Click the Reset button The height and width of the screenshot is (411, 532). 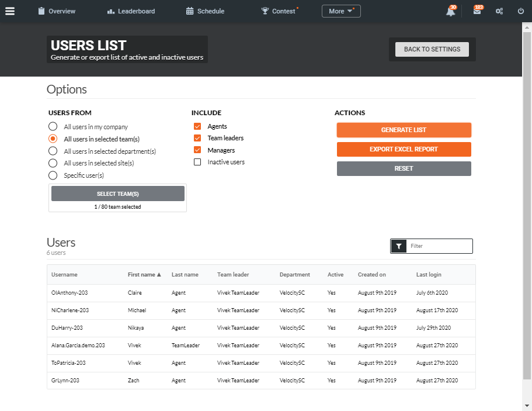pos(404,169)
